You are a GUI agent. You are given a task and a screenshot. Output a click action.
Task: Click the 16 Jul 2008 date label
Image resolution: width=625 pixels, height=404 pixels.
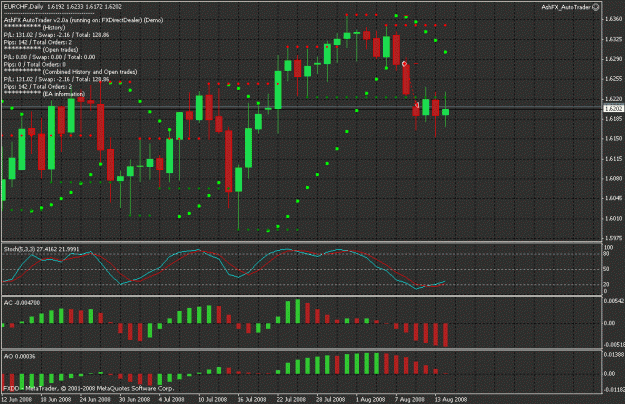[x=252, y=399]
